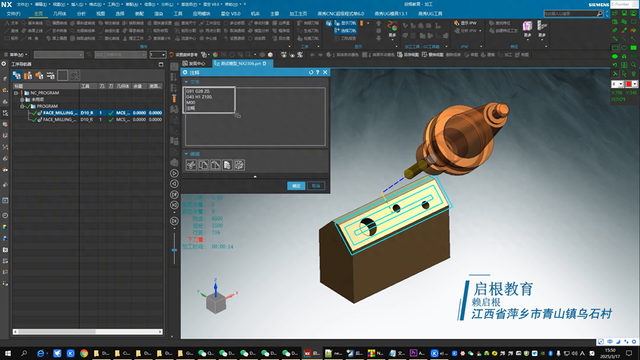Click the blue confirm button in dialog
Image resolution: width=640 pixels, height=360 pixels.
(296, 186)
